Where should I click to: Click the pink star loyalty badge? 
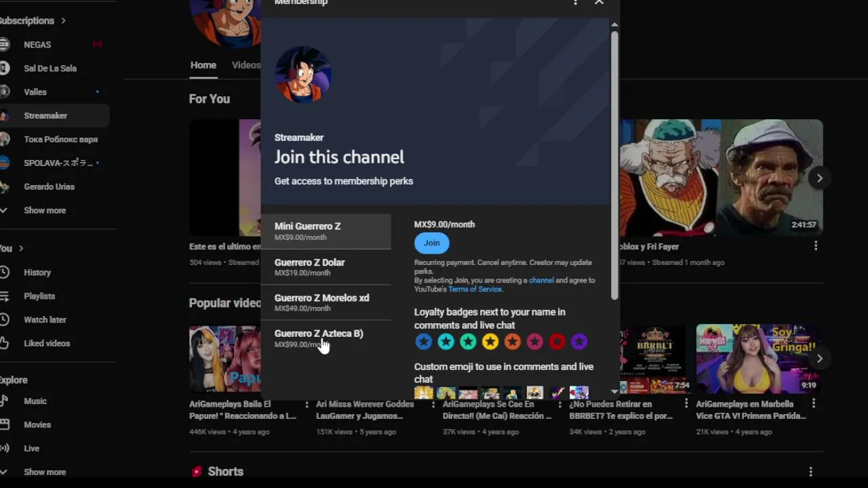[x=535, y=342]
